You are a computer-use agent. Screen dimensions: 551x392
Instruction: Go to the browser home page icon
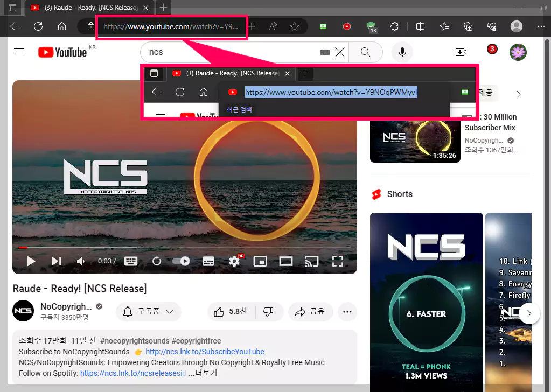[x=62, y=26]
